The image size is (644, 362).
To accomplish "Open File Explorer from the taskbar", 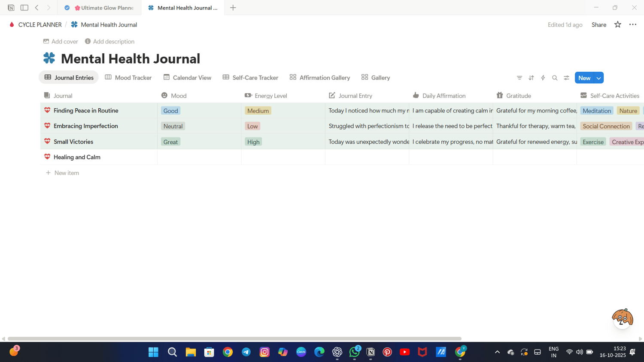I will pyautogui.click(x=191, y=352).
